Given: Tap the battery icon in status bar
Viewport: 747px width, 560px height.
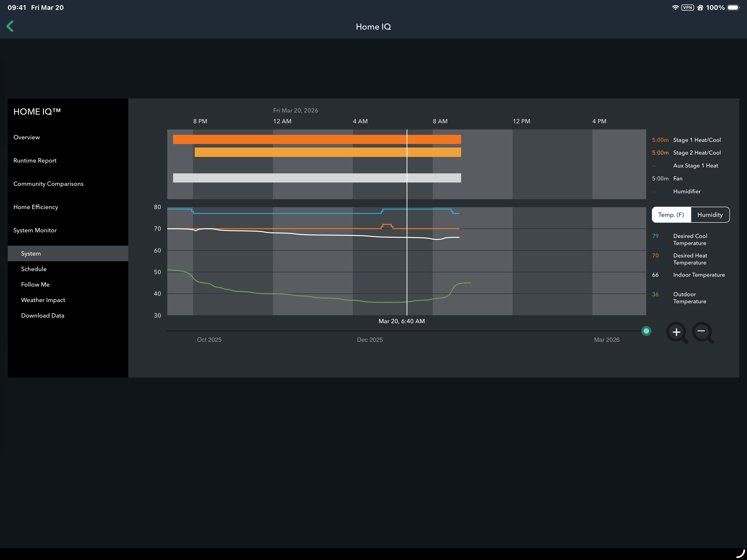Looking at the screenshot, I should pos(733,8).
